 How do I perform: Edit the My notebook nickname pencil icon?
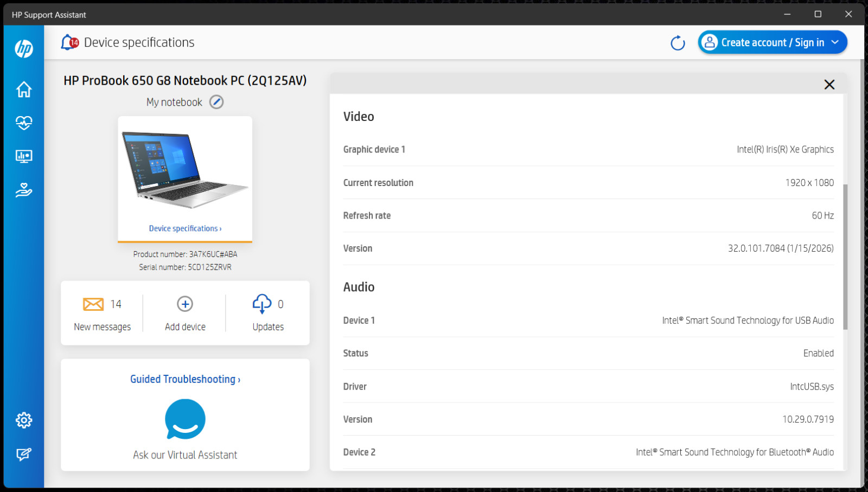(216, 102)
